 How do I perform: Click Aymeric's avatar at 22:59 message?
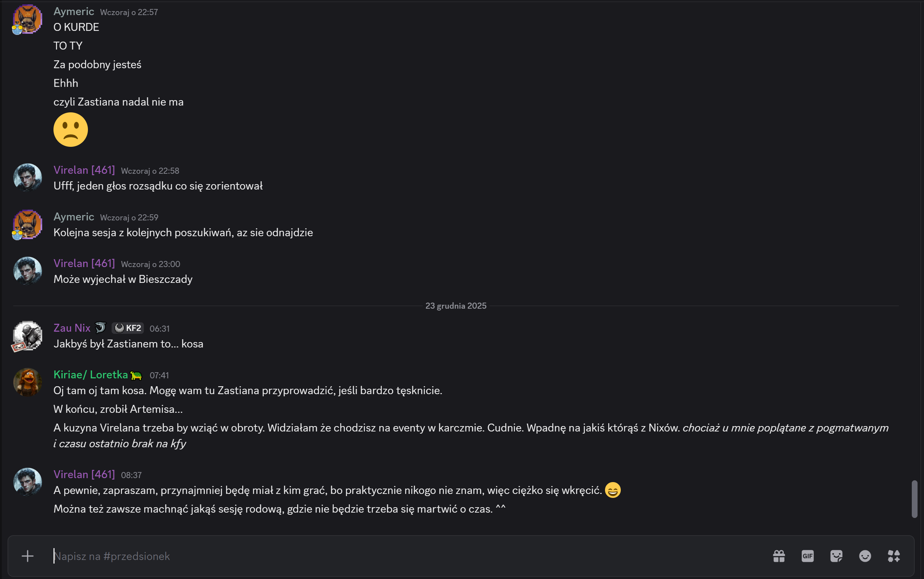pos(27,224)
